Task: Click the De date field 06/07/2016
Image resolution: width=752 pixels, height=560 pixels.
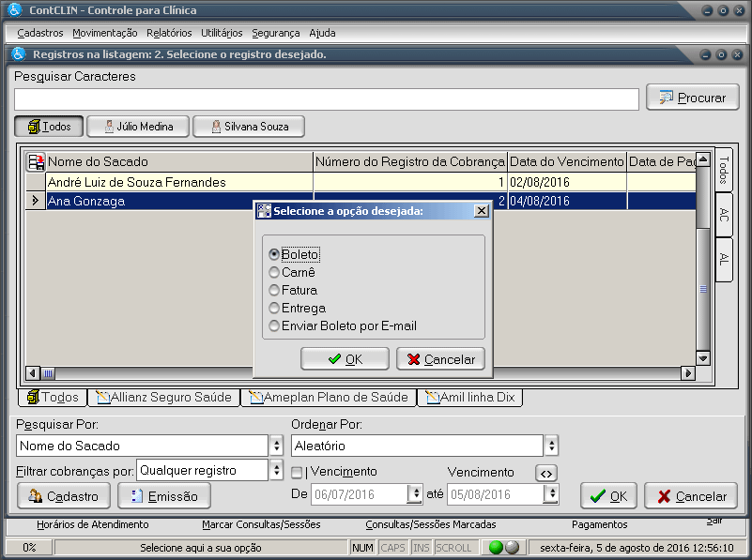Action: coord(360,494)
